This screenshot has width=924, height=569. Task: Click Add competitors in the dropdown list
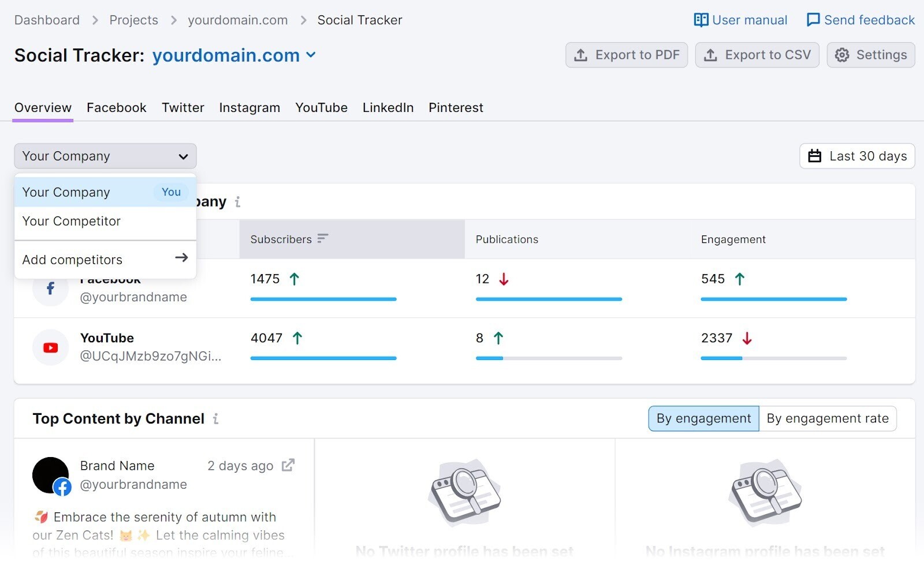72,259
